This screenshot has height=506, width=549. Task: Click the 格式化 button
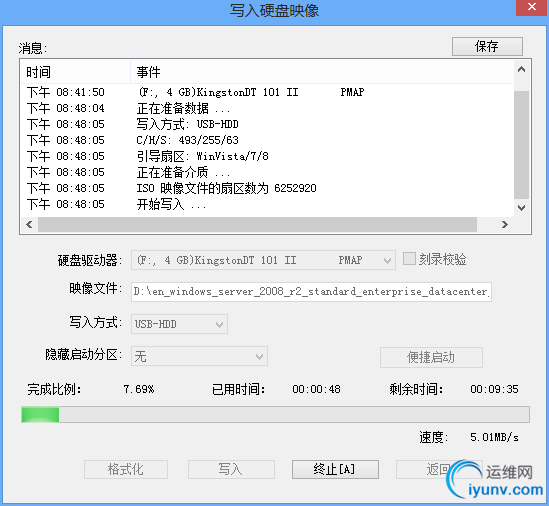126,469
